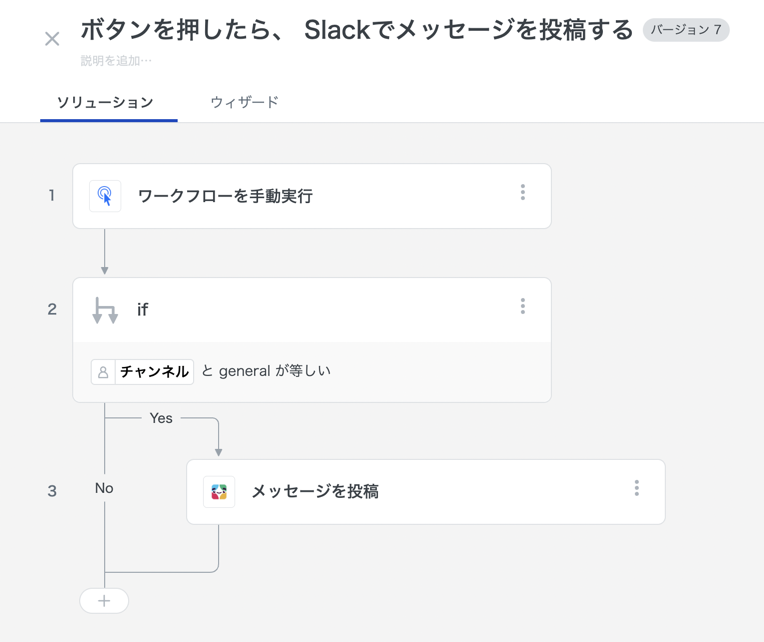Click the Slack icon in step 3

[x=219, y=492]
